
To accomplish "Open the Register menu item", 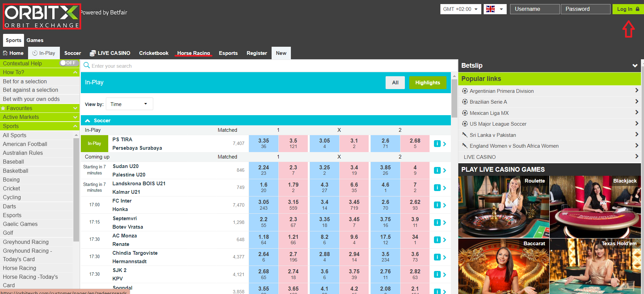I will click(x=257, y=53).
